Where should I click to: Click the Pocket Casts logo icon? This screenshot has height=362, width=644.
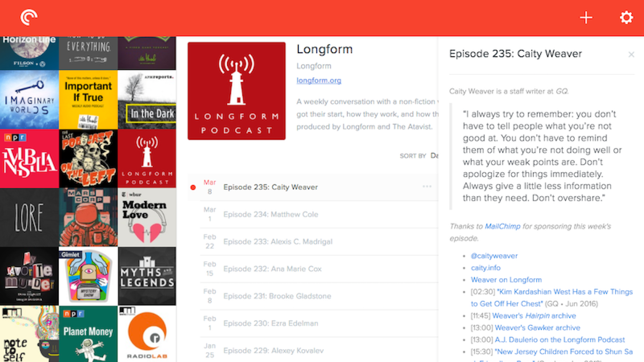tap(29, 17)
